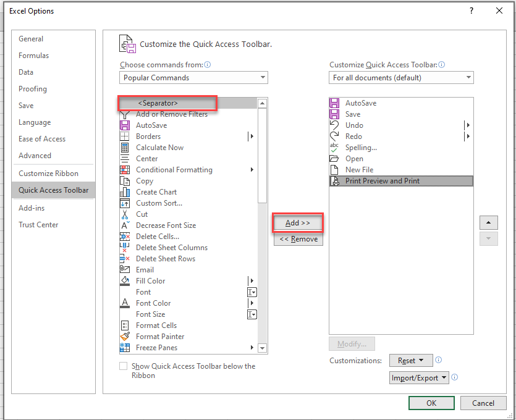Viewport: 516px width, 420px height.
Task: Click the Cancel button
Action: 483,403
